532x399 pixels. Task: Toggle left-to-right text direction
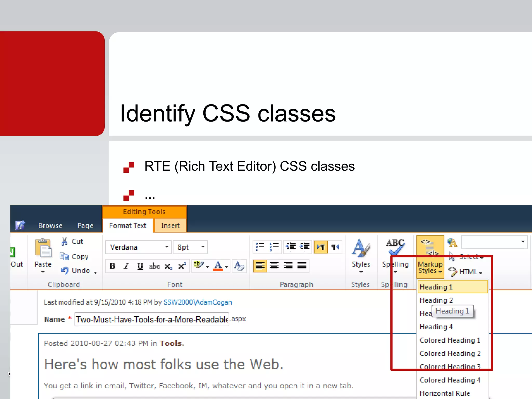pyautogui.click(x=321, y=247)
